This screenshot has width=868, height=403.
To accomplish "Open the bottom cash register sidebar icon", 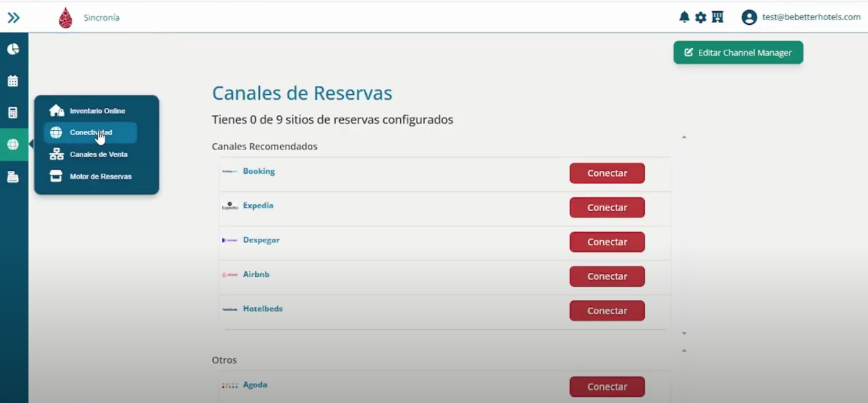I will (13, 177).
